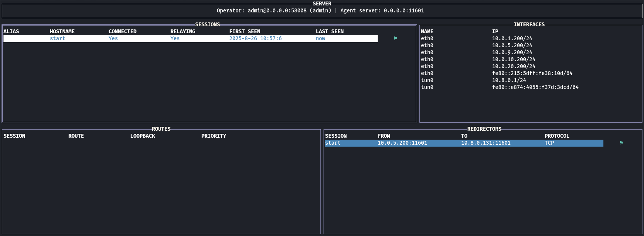The height and width of the screenshot is (236, 644).
Task: Click the FROM column header in Redirectors
Action: 384,136
